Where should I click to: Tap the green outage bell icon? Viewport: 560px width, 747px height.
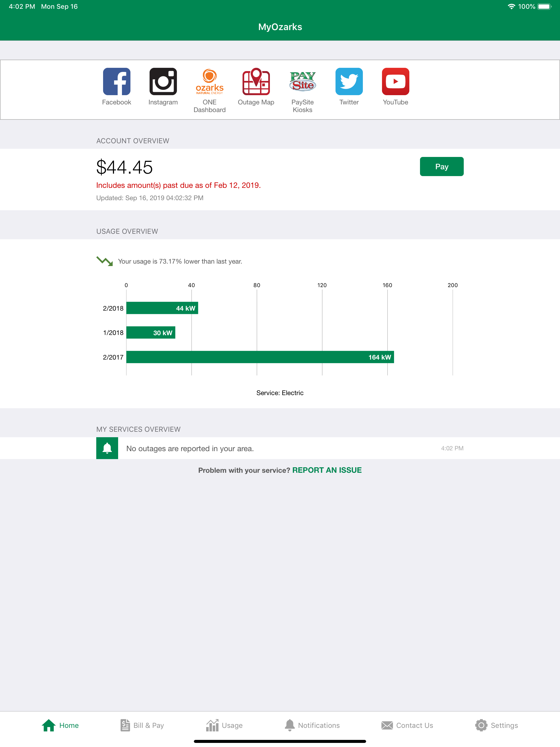pos(107,448)
